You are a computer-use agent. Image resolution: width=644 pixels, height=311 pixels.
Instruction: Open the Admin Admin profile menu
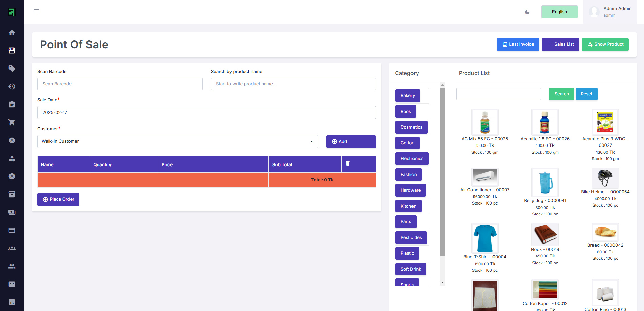pyautogui.click(x=610, y=12)
